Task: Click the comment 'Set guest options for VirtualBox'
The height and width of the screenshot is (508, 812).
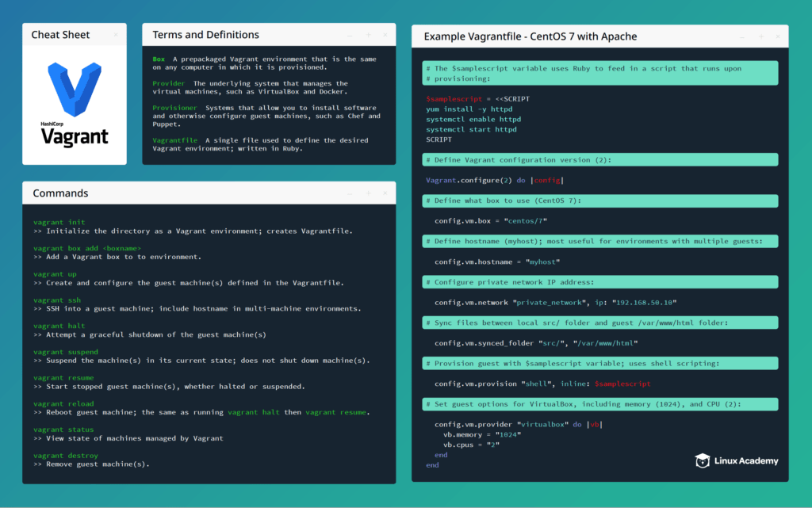Action: pyautogui.click(x=600, y=404)
